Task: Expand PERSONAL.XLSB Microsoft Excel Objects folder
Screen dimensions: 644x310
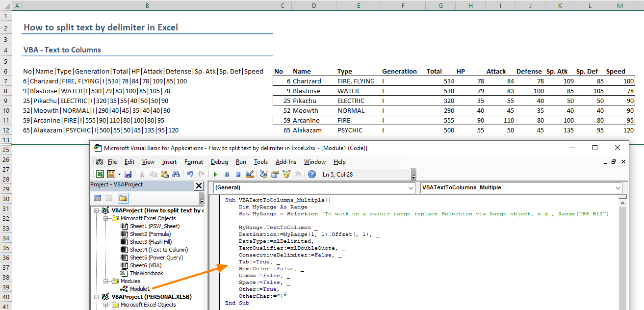Action: pos(106,305)
